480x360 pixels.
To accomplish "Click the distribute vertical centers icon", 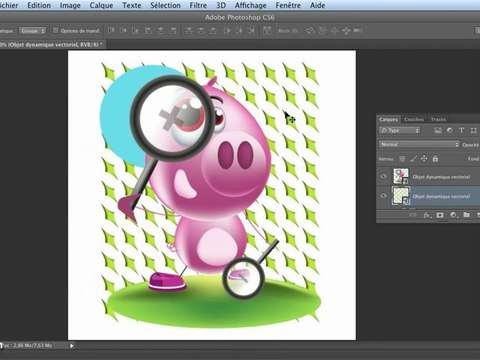I will coord(201,31).
